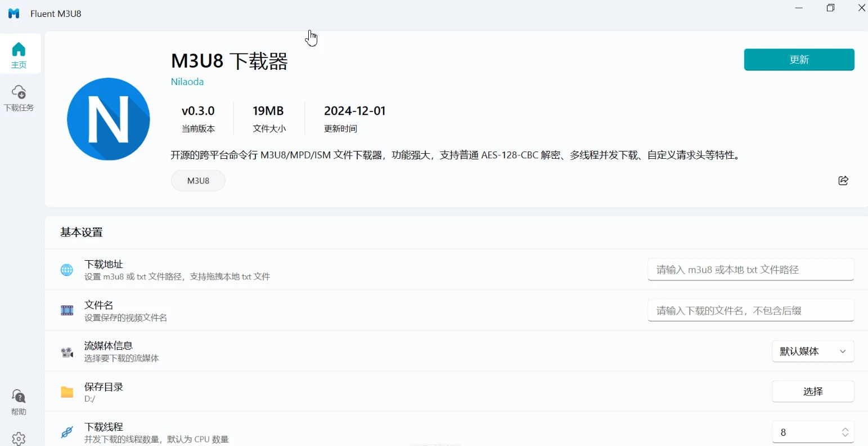Decrease the download thread count with the down arrow
Image resolution: width=868 pixels, height=446 pixels.
845,435
